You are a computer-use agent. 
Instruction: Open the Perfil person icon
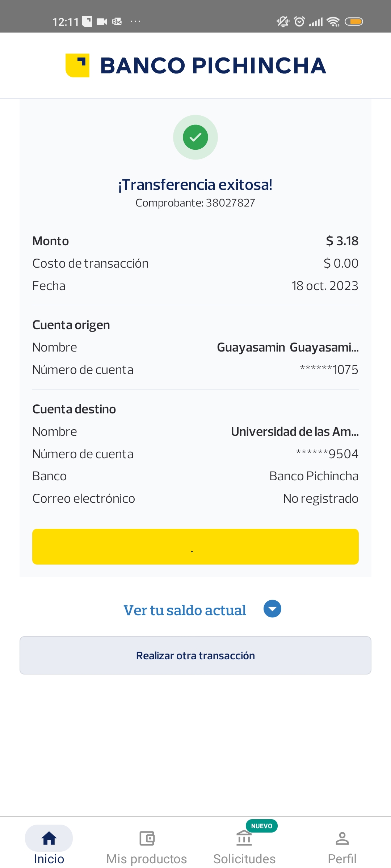pos(342,838)
